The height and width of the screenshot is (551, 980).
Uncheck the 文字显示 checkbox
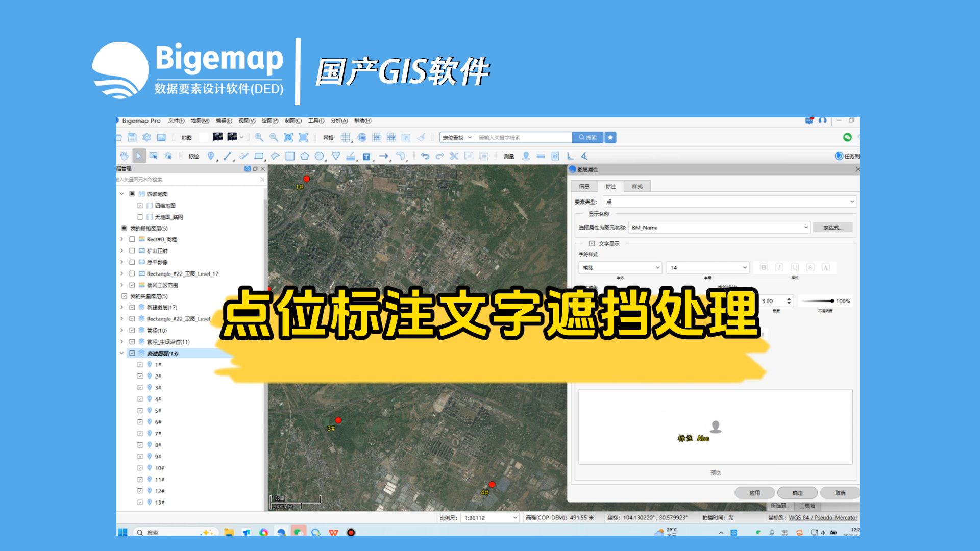pyautogui.click(x=592, y=243)
